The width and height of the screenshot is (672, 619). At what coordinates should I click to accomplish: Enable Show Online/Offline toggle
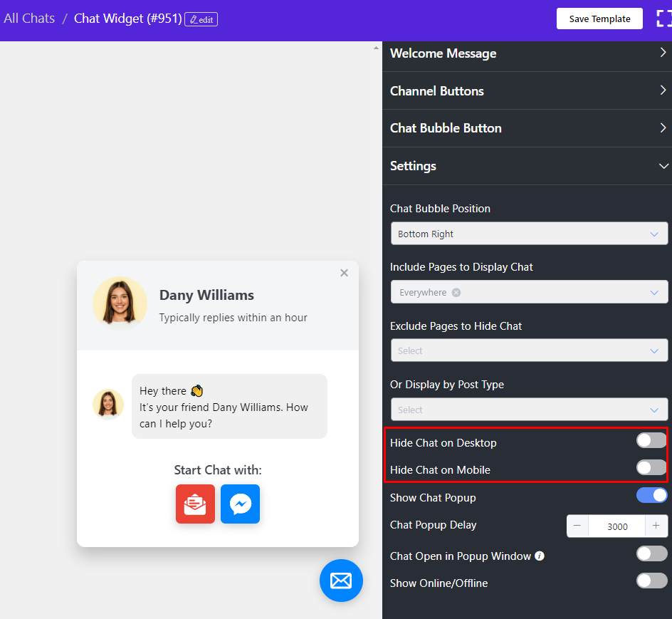coord(652,581)
